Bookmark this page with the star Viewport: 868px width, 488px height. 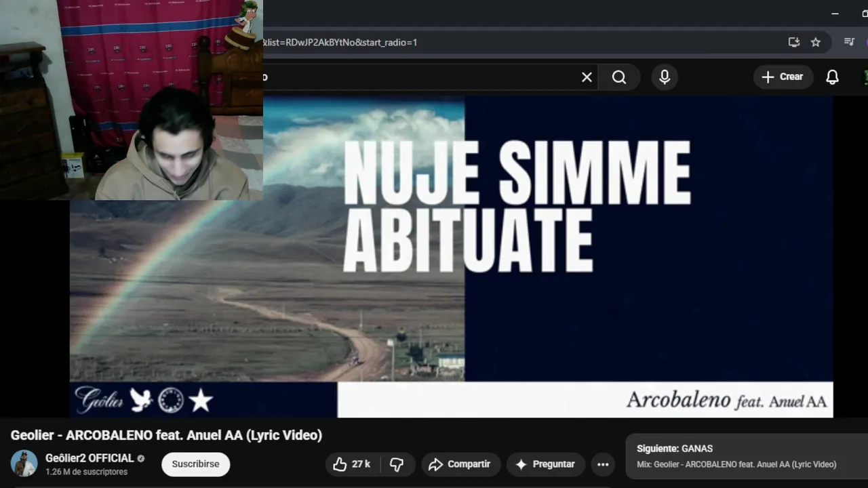pos(816,42)
